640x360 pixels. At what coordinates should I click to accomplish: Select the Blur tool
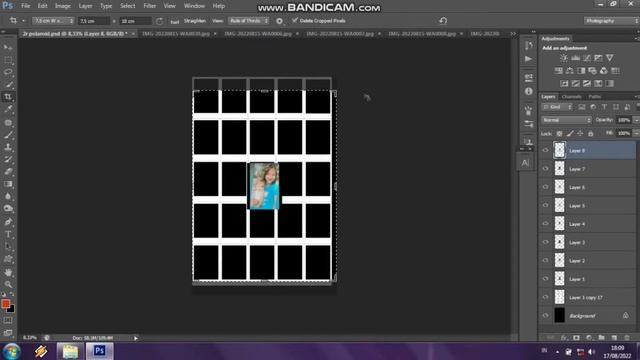[8, 196]
